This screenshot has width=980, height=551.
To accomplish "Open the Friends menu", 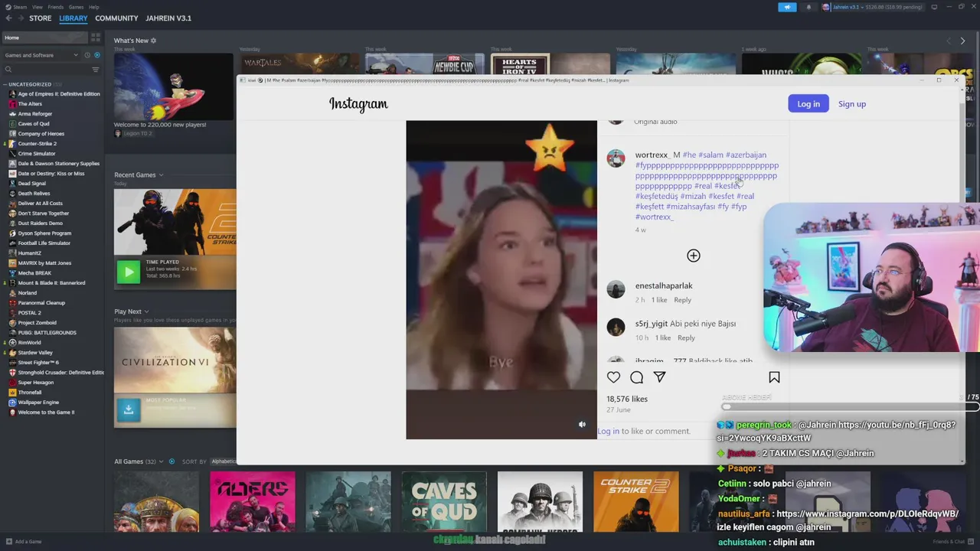I will coord(56,7).
